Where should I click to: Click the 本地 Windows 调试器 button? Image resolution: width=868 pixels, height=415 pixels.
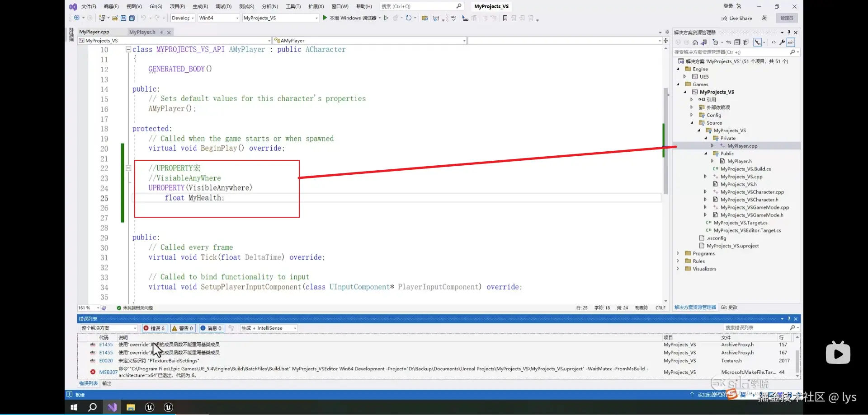pyautogui.click(x=349, y=18)
